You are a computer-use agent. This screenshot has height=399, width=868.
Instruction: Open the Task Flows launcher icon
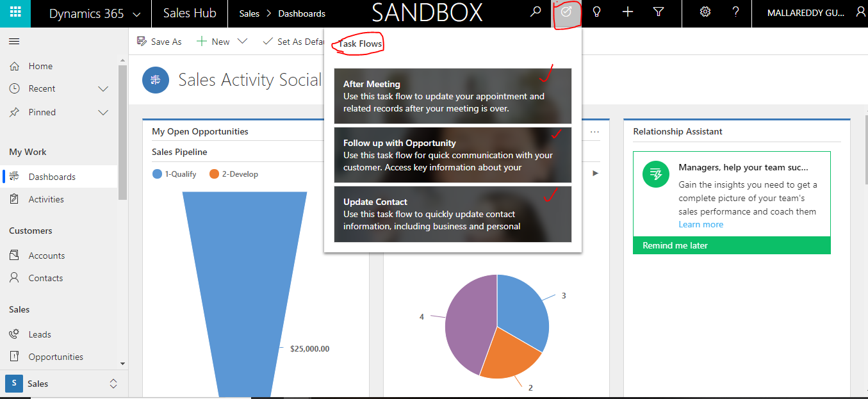tap(566, 12)
